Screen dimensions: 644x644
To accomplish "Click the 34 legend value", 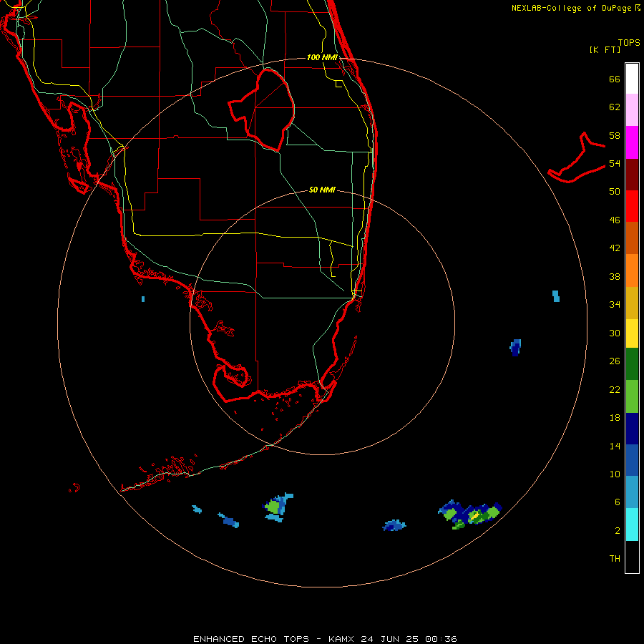I will click(x=615, y=304).
